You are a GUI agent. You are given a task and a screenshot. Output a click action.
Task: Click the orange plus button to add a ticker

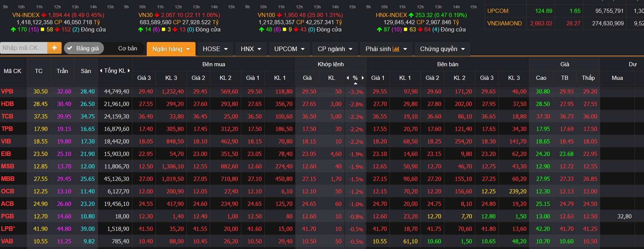tap(54, 48)
